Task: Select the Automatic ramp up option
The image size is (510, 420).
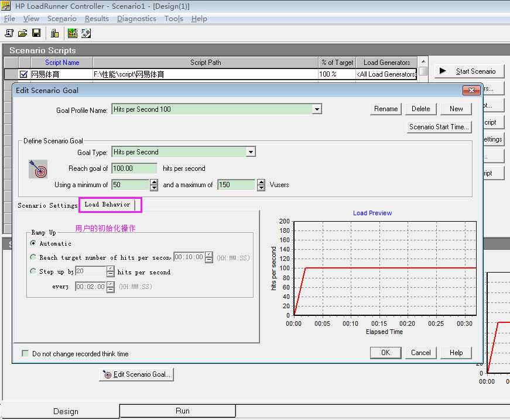Action: [33, 243]
